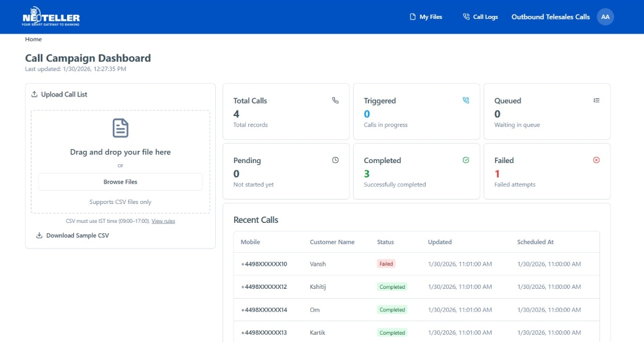
Task: Open the AA user avatar menu
Action: [605, 17]
